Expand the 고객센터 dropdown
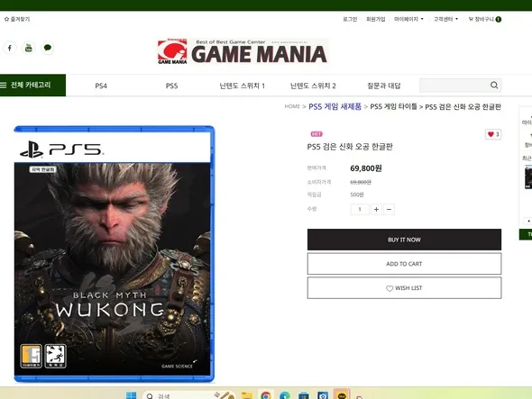The height and width of the screenshot is (399, 532). [x=445, y=19]
